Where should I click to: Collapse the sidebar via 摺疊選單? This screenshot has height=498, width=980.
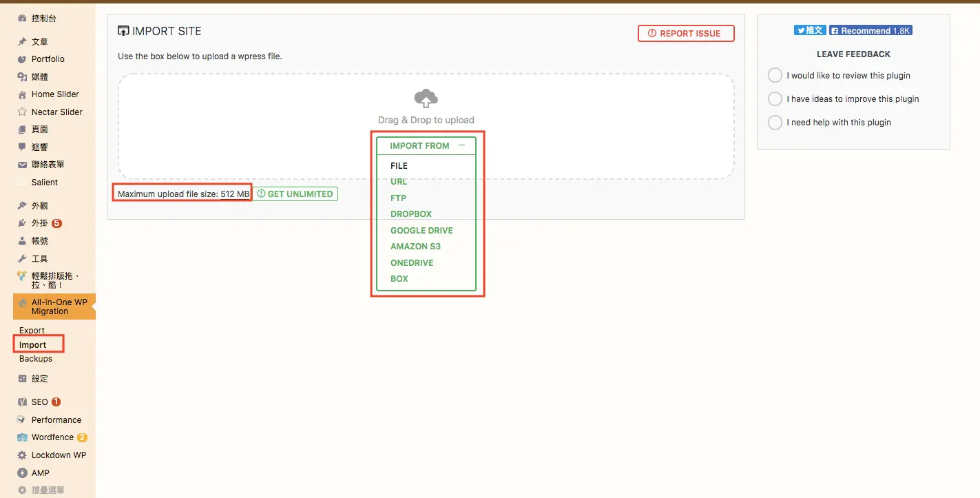pyautogui.click(x=41, y=490)
